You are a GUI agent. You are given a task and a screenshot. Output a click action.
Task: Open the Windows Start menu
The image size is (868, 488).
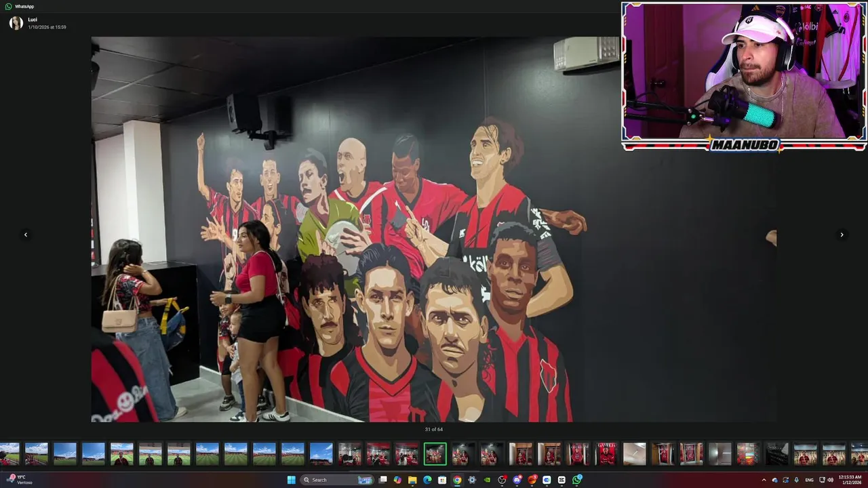point(292,480)
